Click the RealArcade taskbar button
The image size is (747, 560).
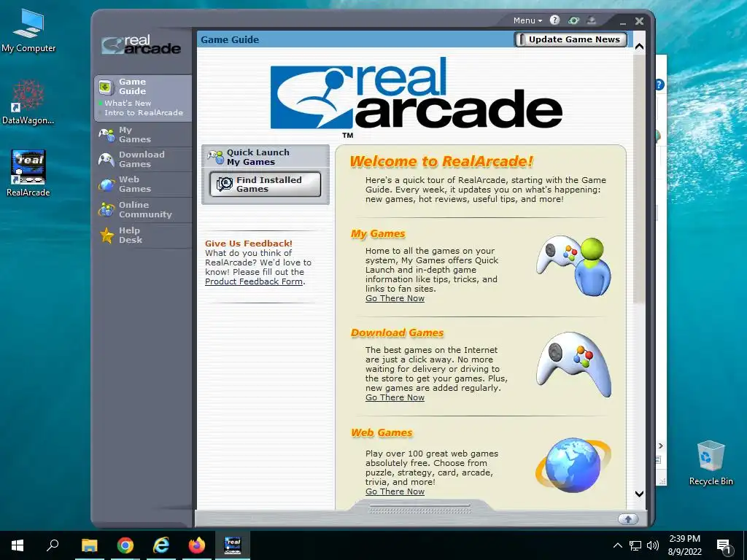[x=233, y=545]
